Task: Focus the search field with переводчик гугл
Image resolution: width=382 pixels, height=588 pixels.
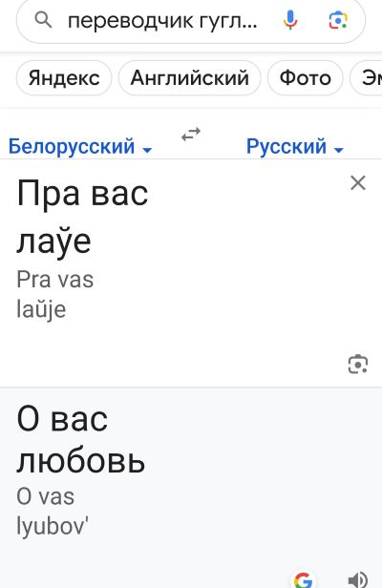Action: (x=162, y=21)
